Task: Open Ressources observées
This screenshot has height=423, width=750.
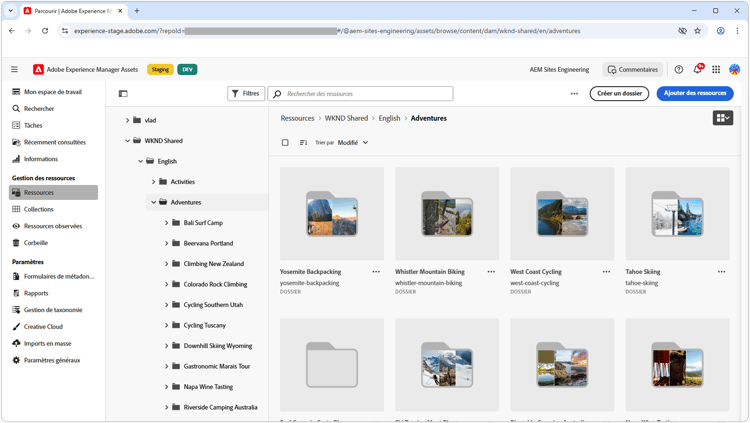Action: click(x=54, y=226)
